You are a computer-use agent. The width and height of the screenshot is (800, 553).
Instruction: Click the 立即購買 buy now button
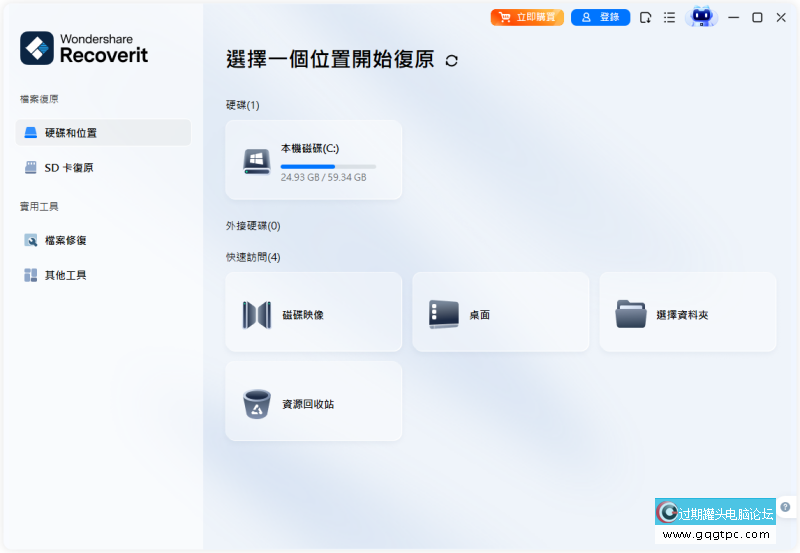527,17
